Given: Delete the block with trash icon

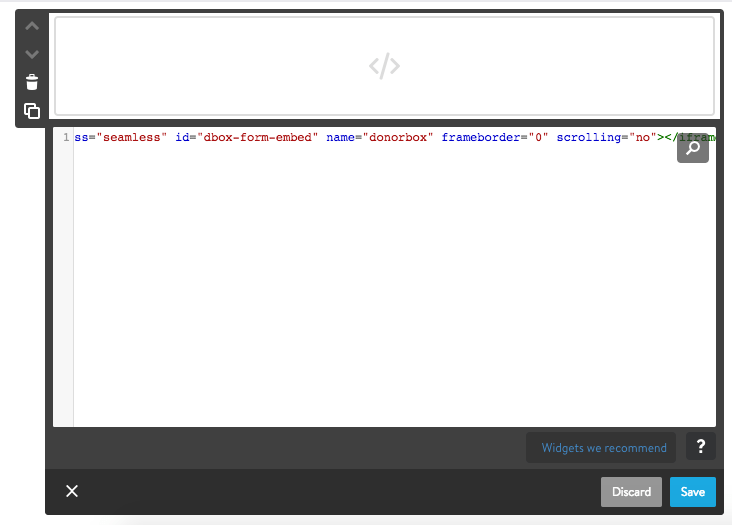Looking at the screenshot, I should point(32,82).
